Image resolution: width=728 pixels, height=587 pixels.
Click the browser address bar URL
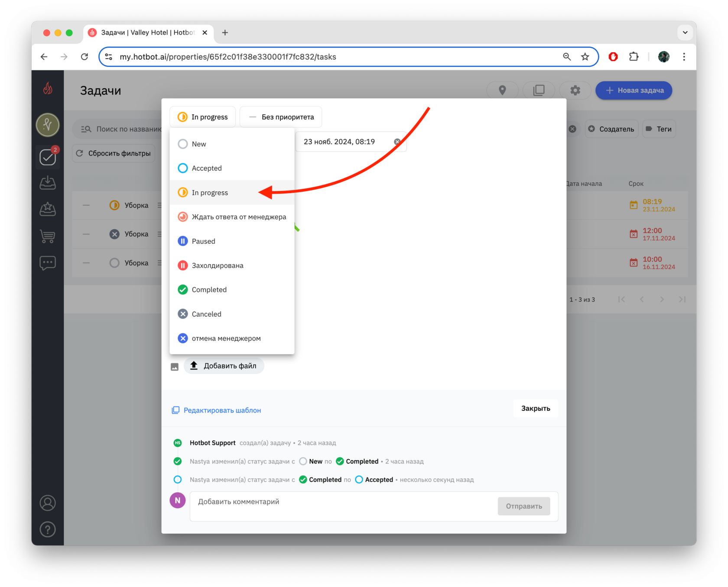pos(228,57)
